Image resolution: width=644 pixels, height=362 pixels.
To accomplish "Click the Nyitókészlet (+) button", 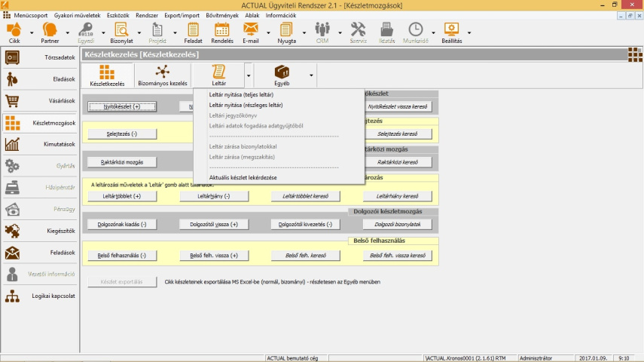I will 122,107.
